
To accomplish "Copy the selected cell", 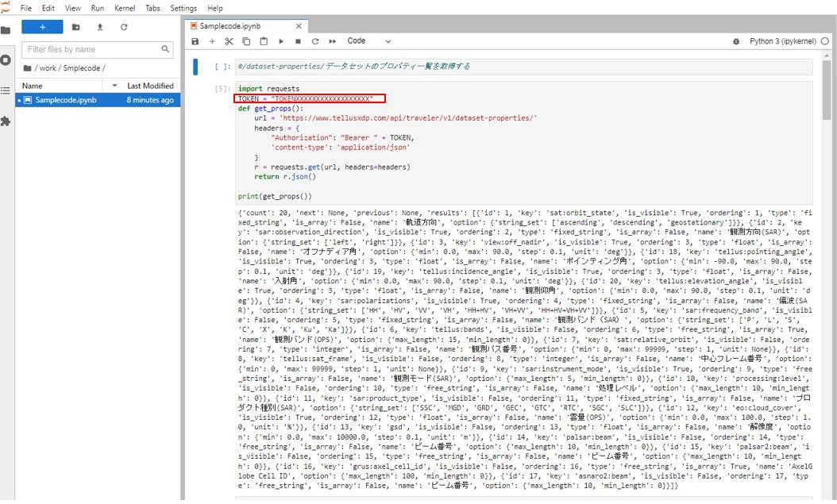I will (x=246, y=41).
